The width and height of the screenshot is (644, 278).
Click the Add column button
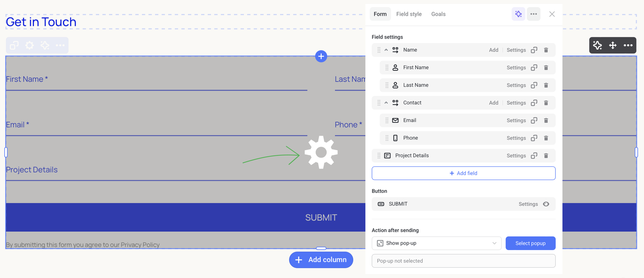pyautogui.click(x=321, y=260)
